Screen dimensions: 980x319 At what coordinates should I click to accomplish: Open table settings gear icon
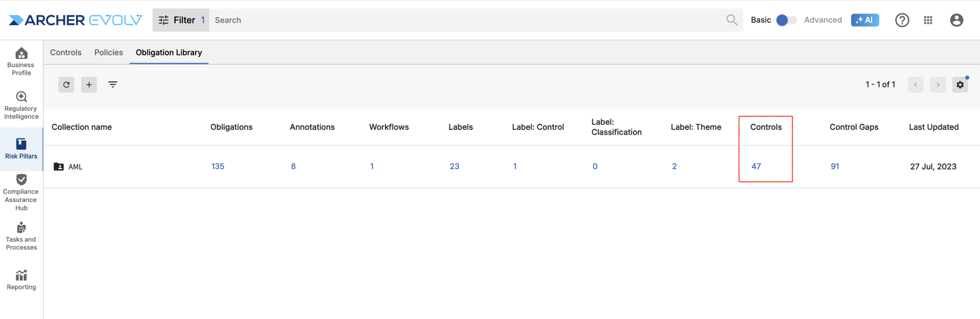[960, 85]
